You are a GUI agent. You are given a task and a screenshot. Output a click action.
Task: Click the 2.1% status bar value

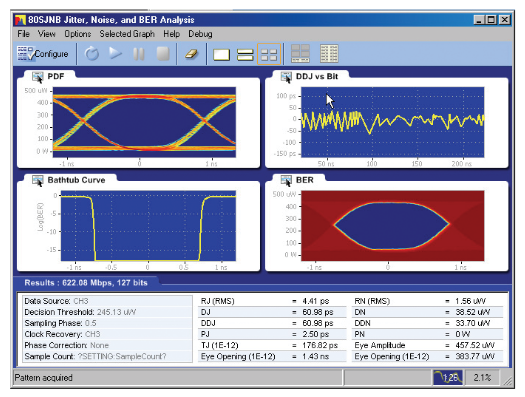tap(482, 378)
